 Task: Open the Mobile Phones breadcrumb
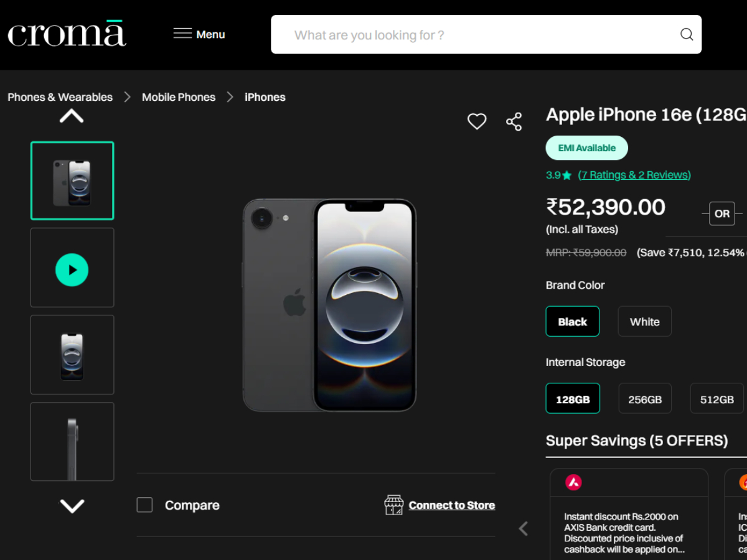click(x=179, y=97)
